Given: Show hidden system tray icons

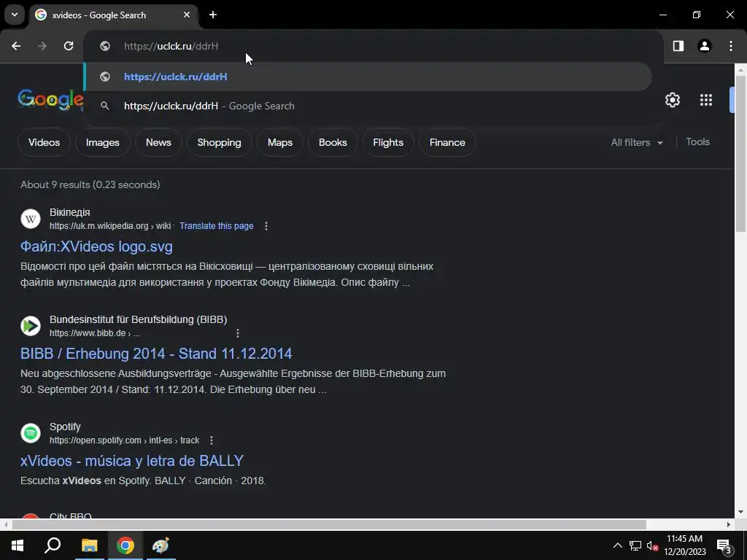Looking at the screenshot, I should point(617,545).
